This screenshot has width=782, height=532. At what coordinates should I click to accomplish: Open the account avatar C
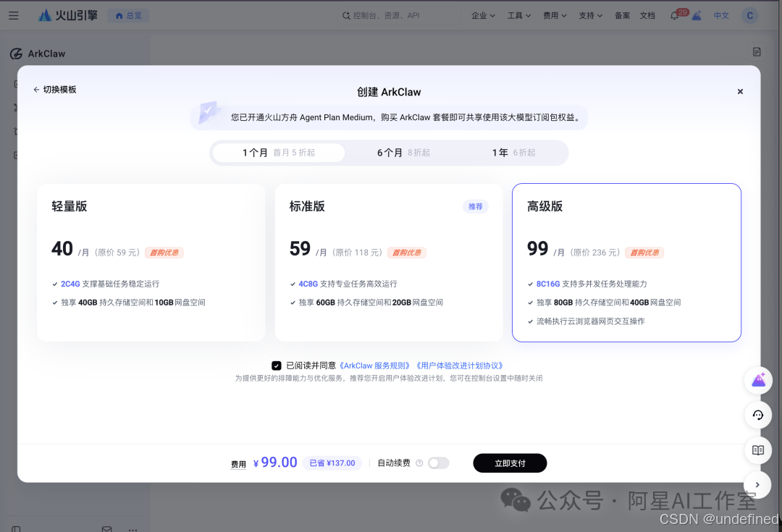pyautogui.click(x=749, y=15)
